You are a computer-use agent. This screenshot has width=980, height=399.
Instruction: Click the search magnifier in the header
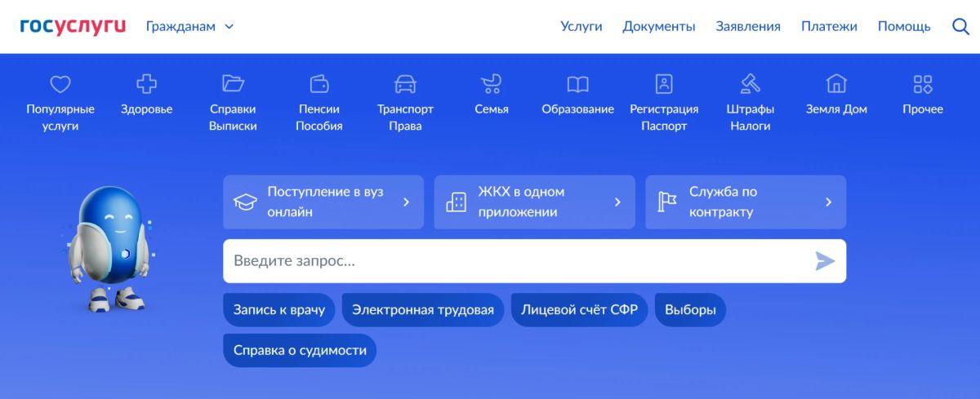pos(961,26)
